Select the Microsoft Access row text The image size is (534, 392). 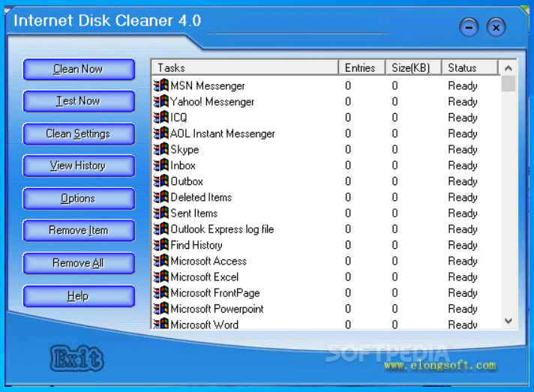[x=208, y=262]
